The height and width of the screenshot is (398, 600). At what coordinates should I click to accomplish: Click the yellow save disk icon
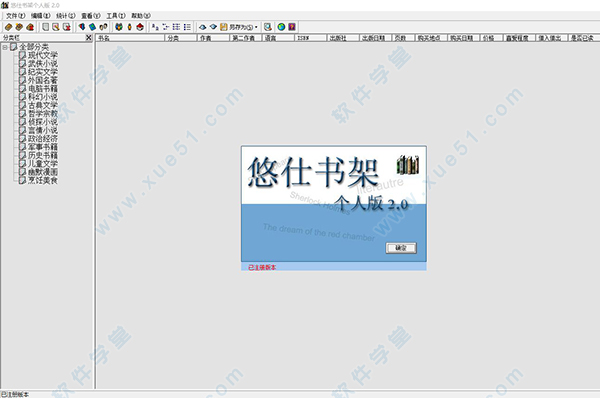pyautogui.click(x=223, y=27)
